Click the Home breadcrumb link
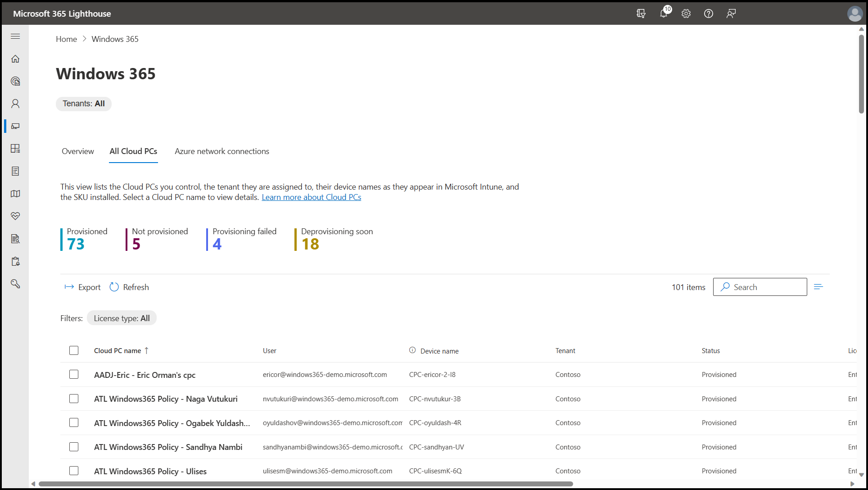The width and height of the screenshot is (868, 490). point(66,39)
